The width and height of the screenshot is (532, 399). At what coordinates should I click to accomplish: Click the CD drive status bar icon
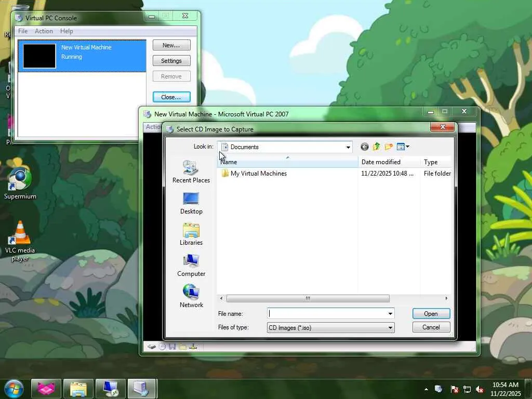(x=162, y=347)
